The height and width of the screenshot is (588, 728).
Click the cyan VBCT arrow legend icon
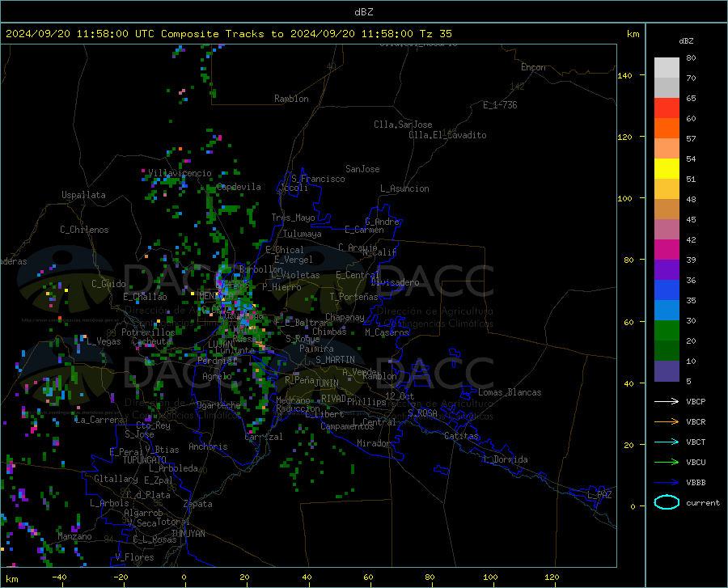(667, 442)
